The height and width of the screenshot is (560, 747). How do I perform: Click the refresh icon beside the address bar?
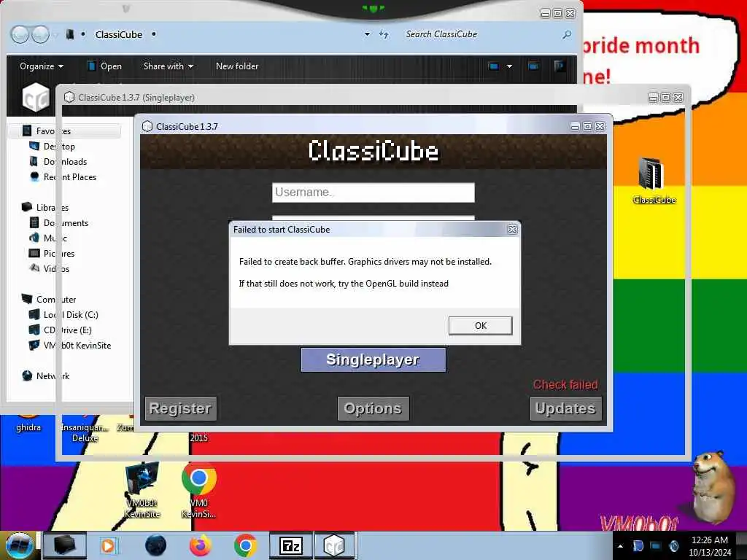[x=384, y=34]
